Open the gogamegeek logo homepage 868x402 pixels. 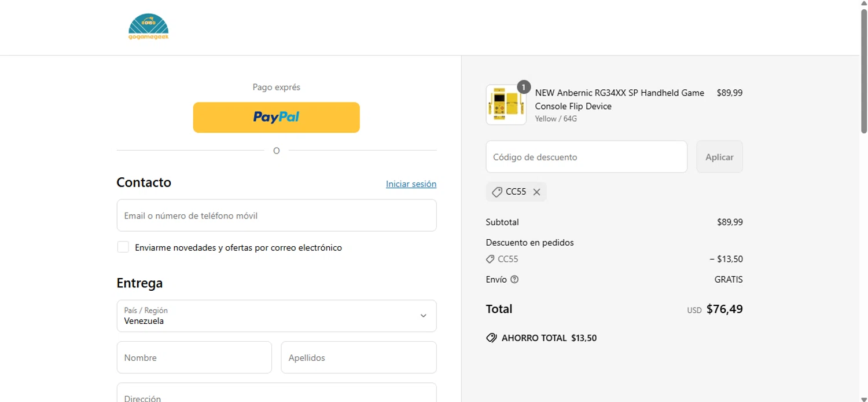tap(148, 27)
